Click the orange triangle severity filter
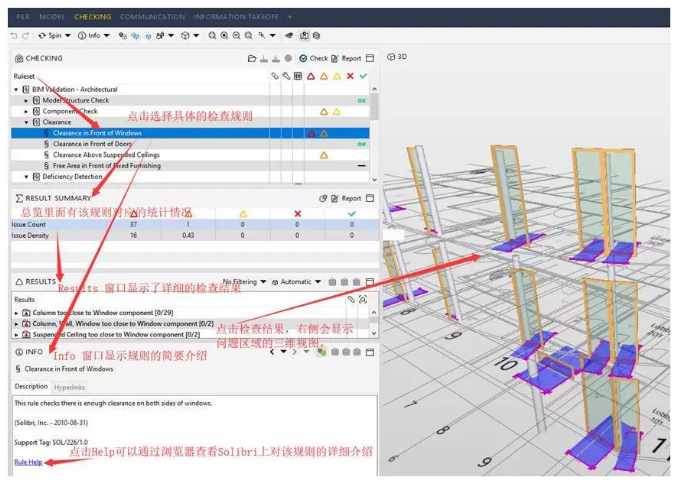680x486 pixels. click(324, 76)
